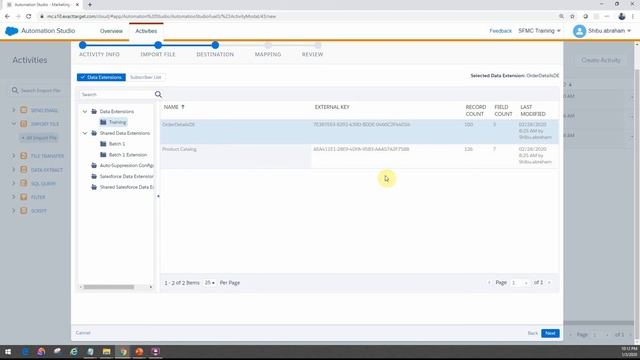Sort by Record Count column
The image size is (640, 360).
click(476, 111)
